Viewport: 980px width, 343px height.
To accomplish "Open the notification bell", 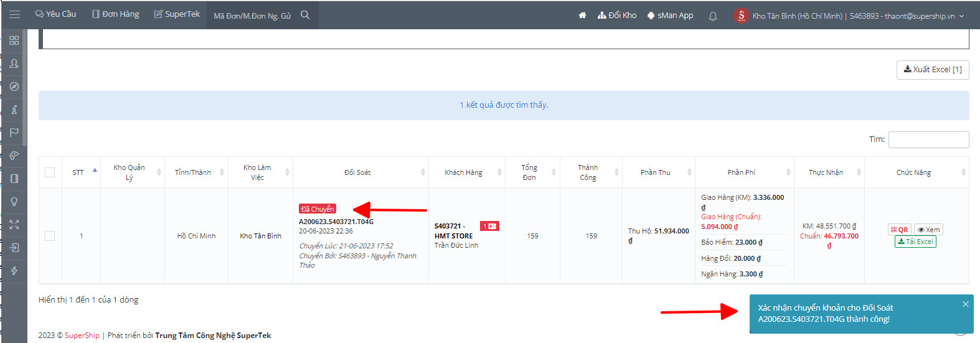I will (713, 16).
